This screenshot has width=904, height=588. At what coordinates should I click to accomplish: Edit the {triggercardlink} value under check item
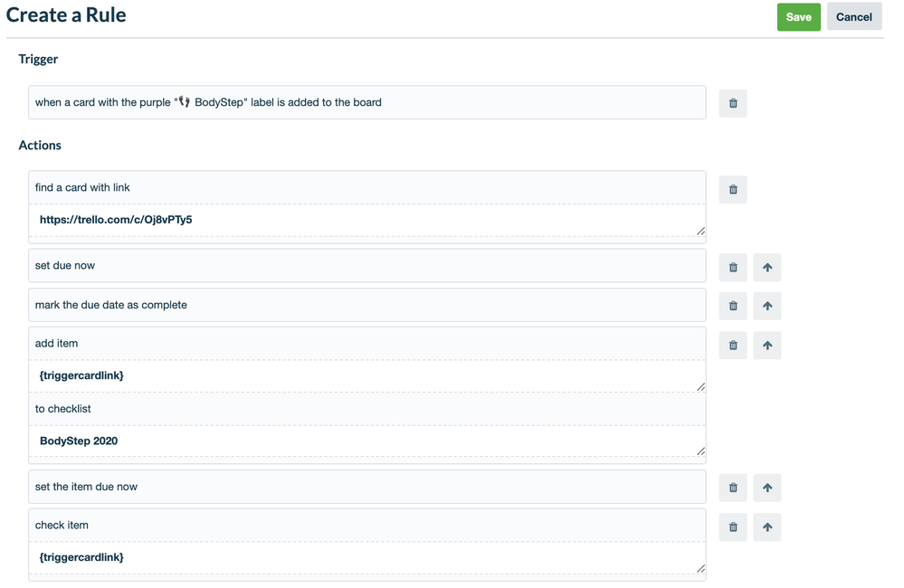pyautogui.click(x=362, y=557)
